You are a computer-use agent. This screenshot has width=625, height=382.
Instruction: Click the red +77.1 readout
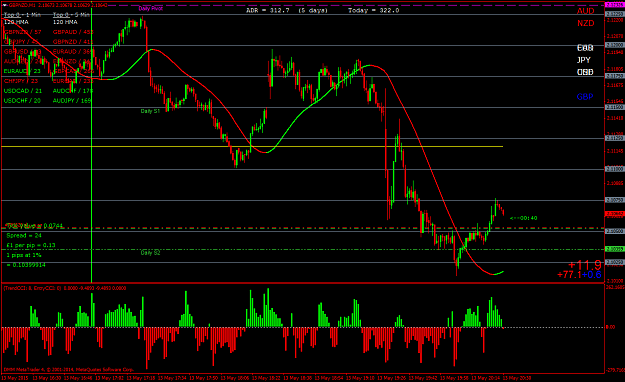tap(569, 275)
